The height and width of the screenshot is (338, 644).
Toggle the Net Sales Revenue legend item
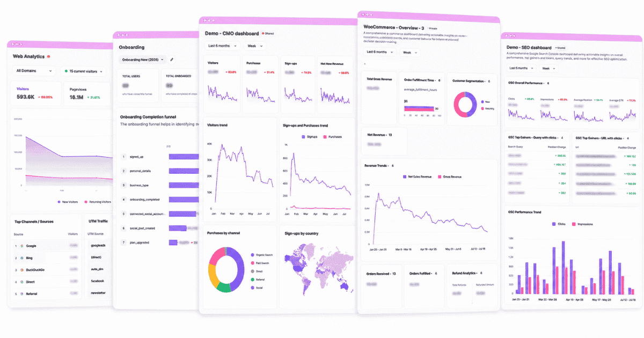[419, 176]
